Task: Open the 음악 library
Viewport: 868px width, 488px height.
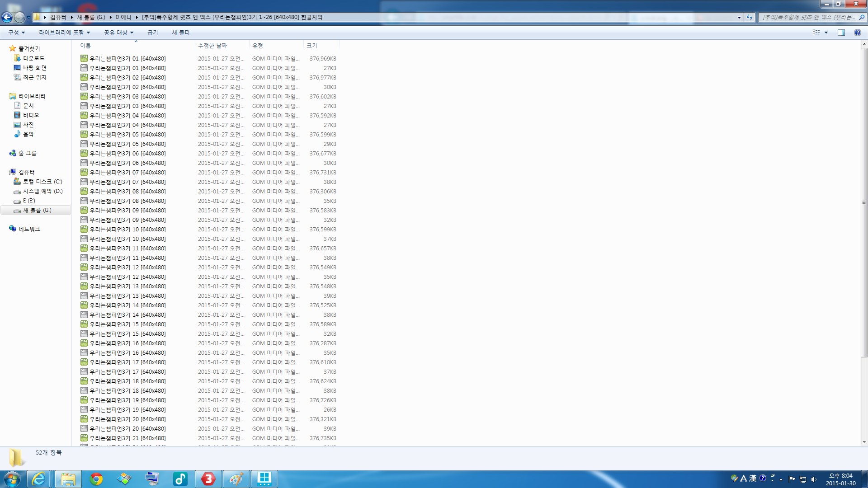Action: tap(28, 134)
